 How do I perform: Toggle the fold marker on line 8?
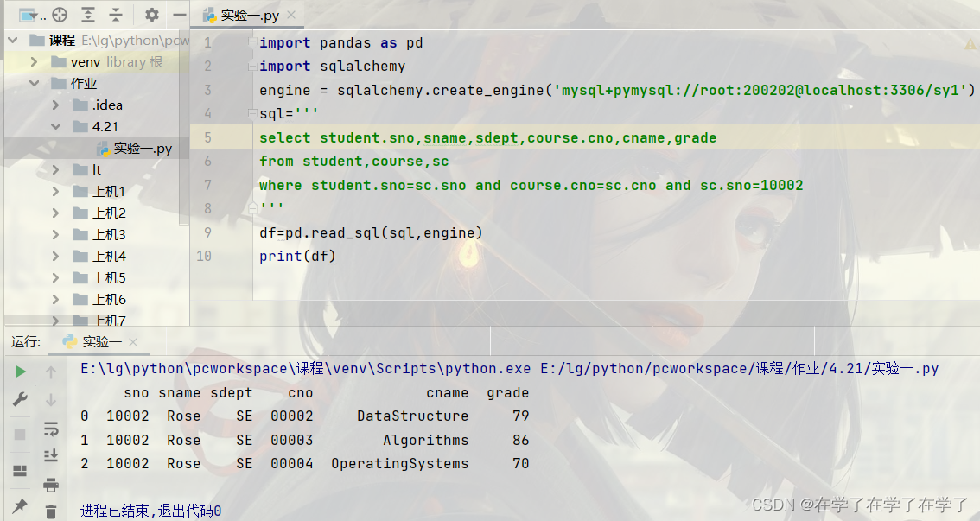coord(251,207)
